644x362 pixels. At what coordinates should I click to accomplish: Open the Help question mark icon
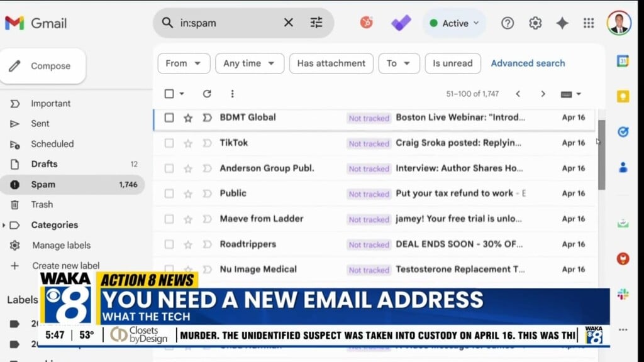point(508,23)
